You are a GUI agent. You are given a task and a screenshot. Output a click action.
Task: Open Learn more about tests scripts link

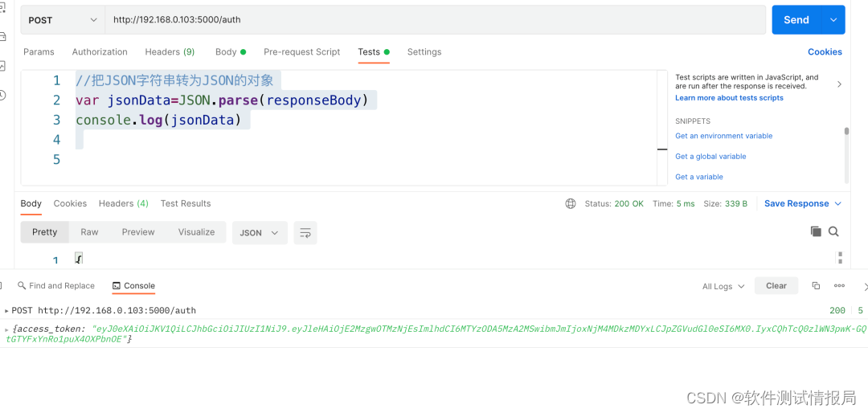pos(729,98)
